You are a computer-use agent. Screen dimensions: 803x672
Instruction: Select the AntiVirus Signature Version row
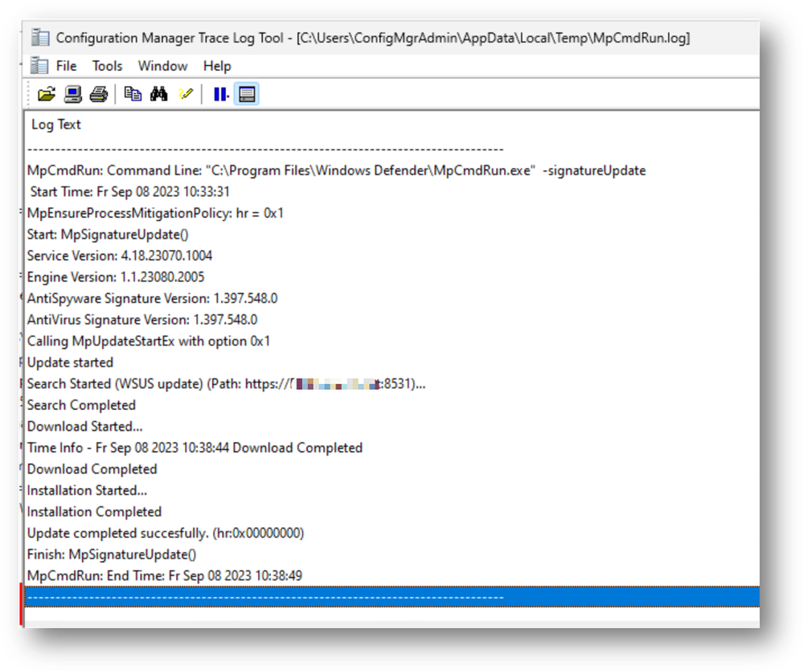(x=391, y=320)
